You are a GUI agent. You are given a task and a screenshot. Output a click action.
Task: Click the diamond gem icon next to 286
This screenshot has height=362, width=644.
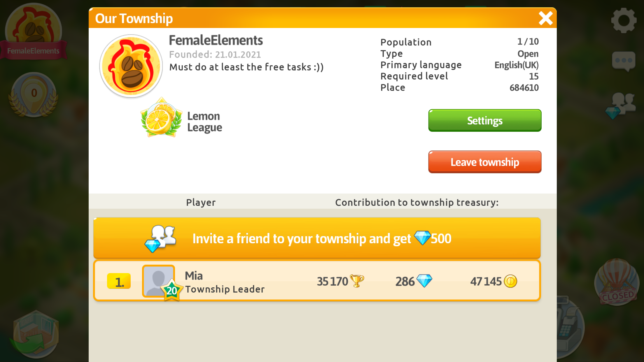pyautogui.click(x=422, y=281)
